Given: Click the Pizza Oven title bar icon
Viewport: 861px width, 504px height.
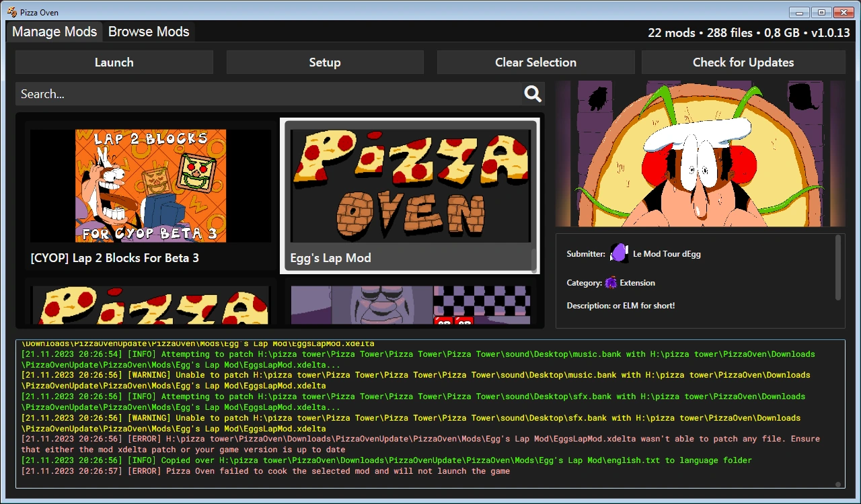Looking at the screenshot, I should click(x=11, y=12).
